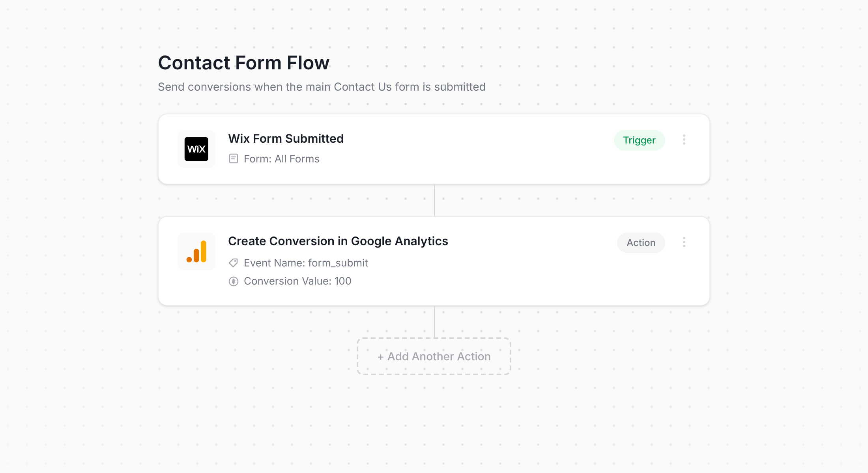
Task: Click the coin icon beside Conversion Value
Action: 233,281
